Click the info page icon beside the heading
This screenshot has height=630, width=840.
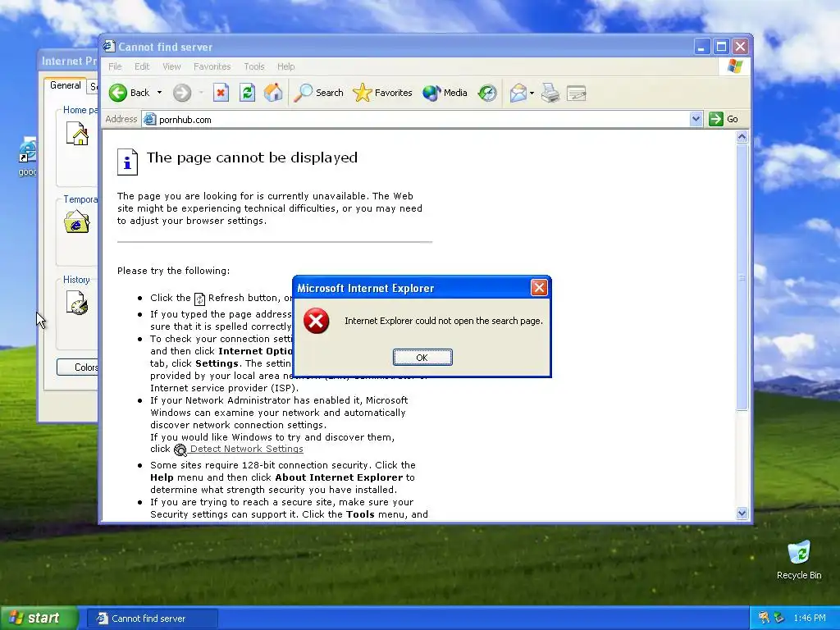pyautogui.click(x=127, y=162)
